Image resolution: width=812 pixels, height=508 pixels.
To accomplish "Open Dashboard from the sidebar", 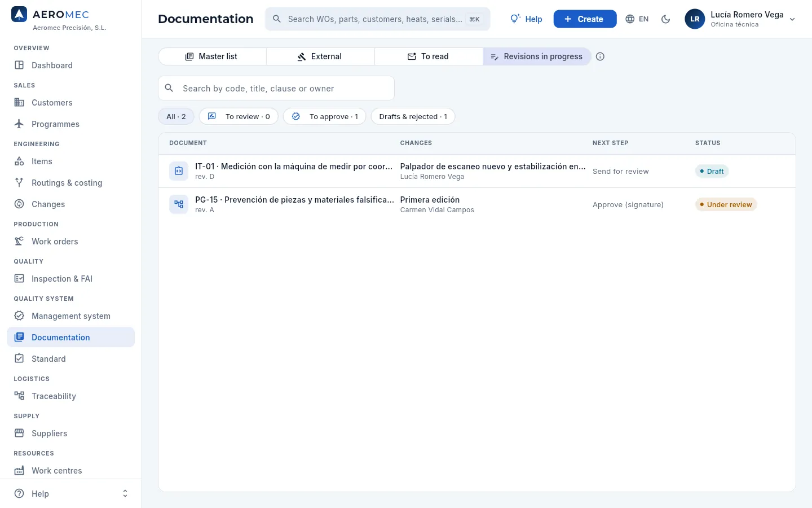I will tap(71, 65).
